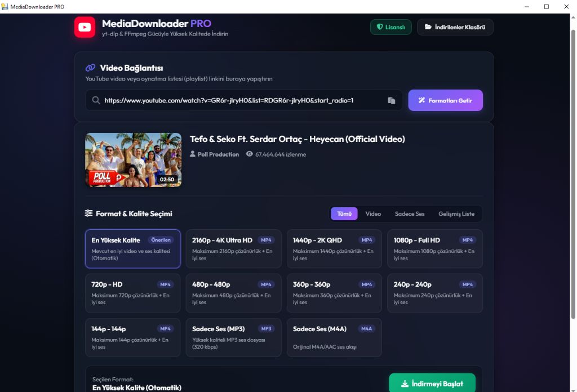Choose the 144p - 144p format card
Image resolution: width=577 pixels, height=392 pixels.
pos(133,337)
